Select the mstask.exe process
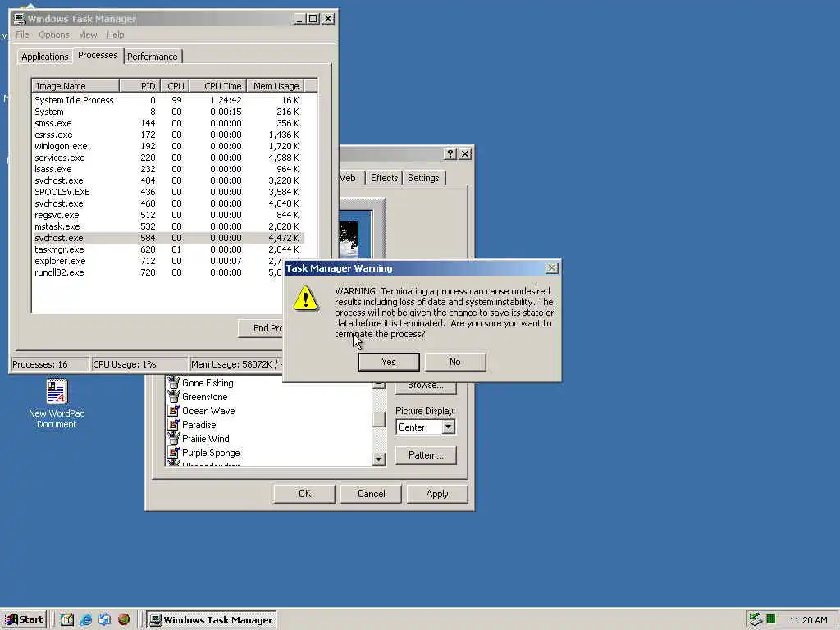 (167, 226)
